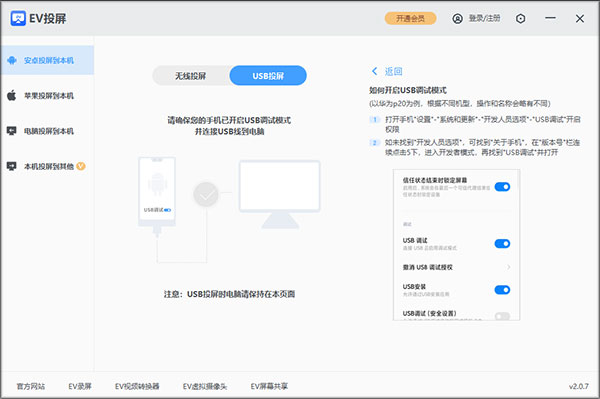Viewport: 600px width, 399px height.
Task: Open the EV虚拟摄像头 link
Action: pos(205,386)
